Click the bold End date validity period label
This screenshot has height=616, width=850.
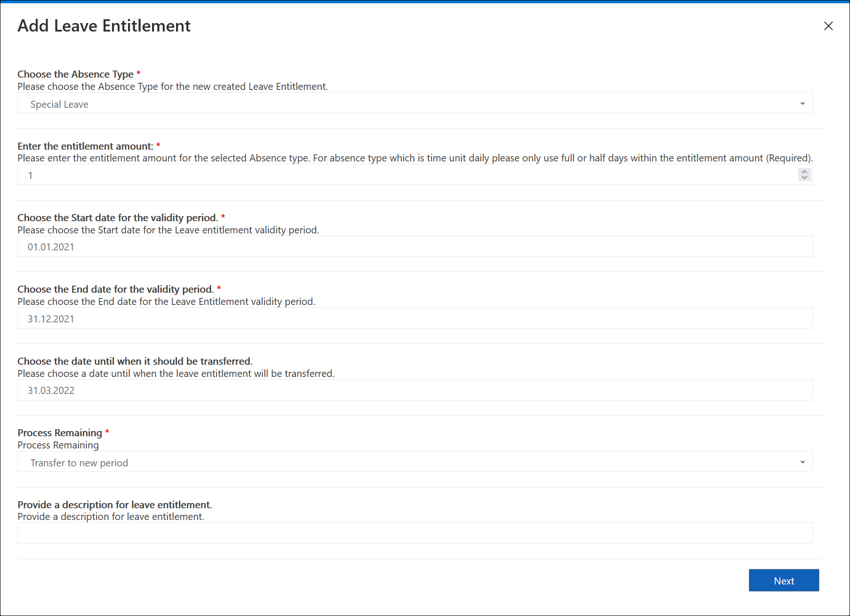[x=115, y=289]
